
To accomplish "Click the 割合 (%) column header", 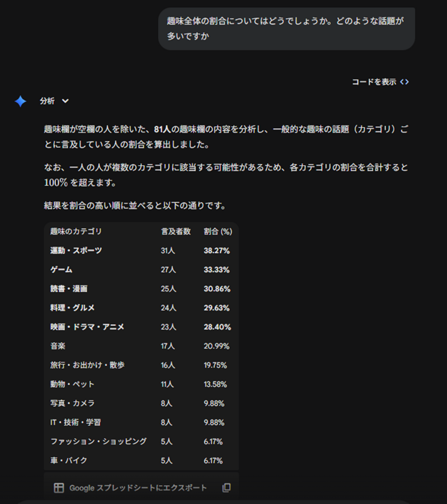I will (218, 231).
